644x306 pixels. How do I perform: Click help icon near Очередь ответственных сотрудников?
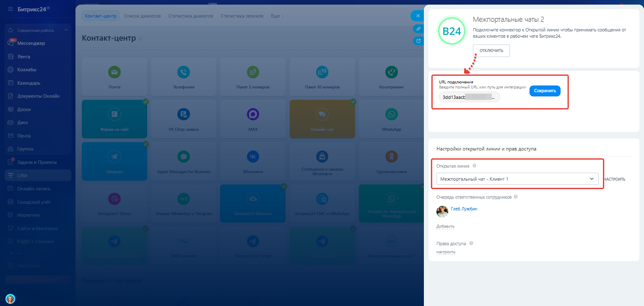point(516,197)
